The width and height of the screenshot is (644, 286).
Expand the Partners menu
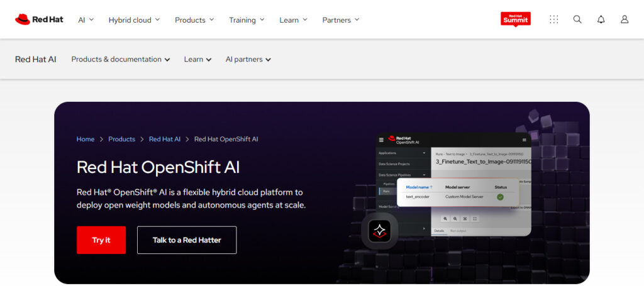340,19
